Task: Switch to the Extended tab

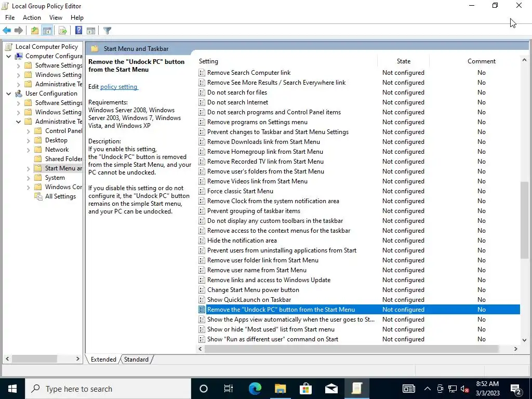Action: (103, 360)
